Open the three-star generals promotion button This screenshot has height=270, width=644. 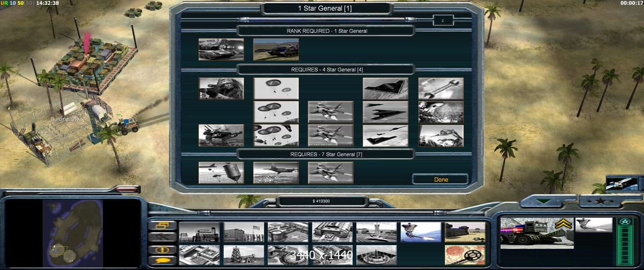600,202
